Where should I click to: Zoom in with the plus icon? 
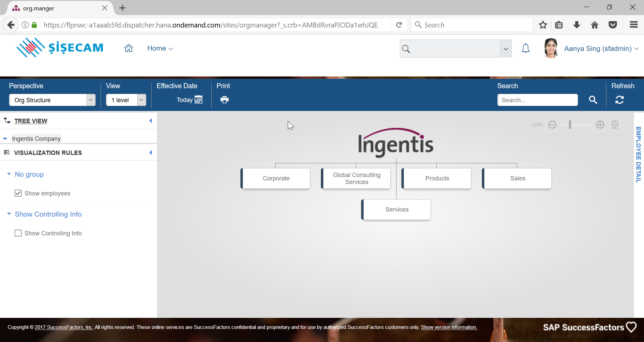pyautogui.click(x=600, y=125)
